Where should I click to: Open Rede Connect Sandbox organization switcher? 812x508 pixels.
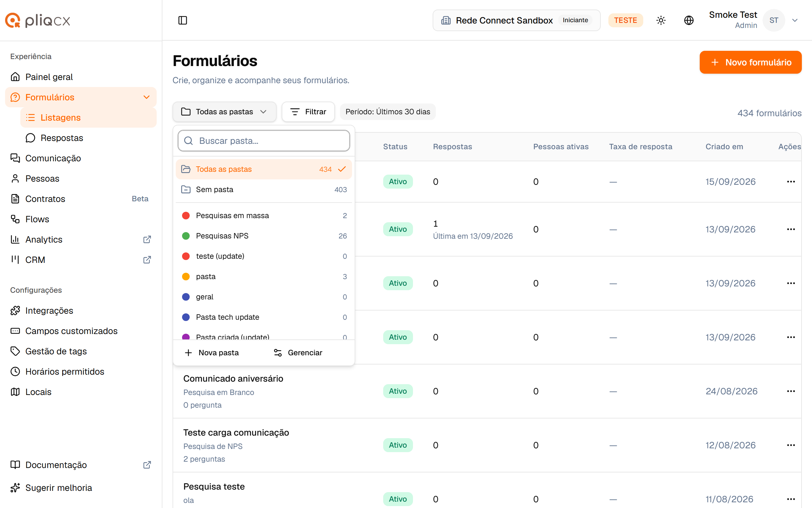click(x=516, y=20)
